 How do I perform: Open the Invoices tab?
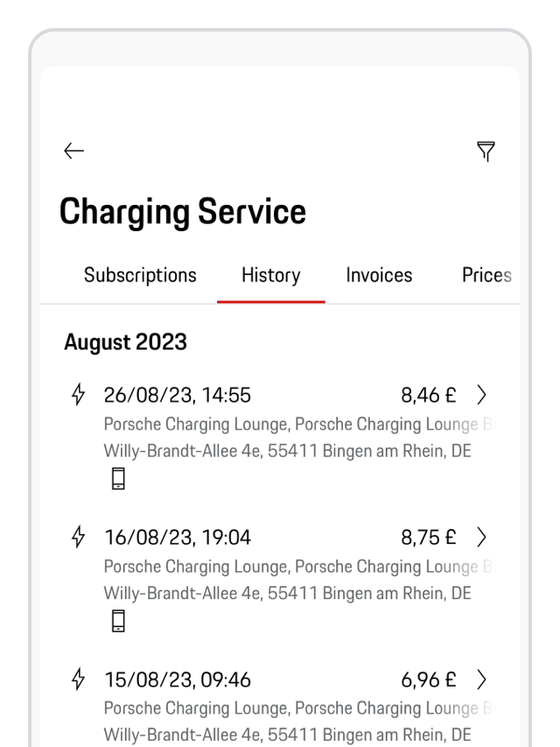pyautogui.click(x=379, y=275)
